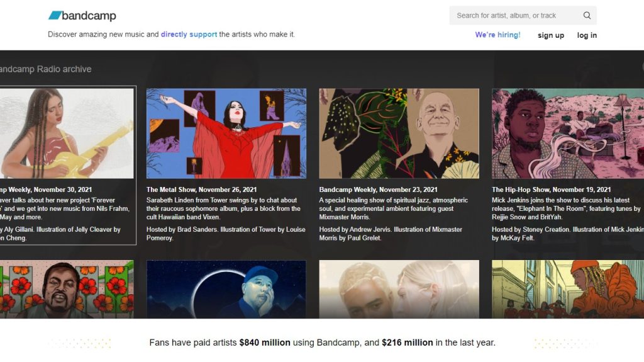
Task: Open the We're hiring! link
Action: point(497,35)
